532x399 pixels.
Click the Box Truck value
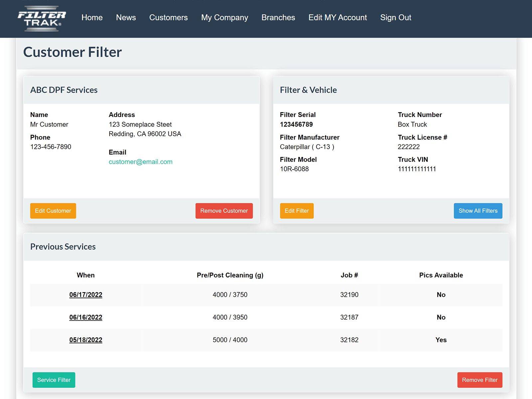click(x=412, y=124)
